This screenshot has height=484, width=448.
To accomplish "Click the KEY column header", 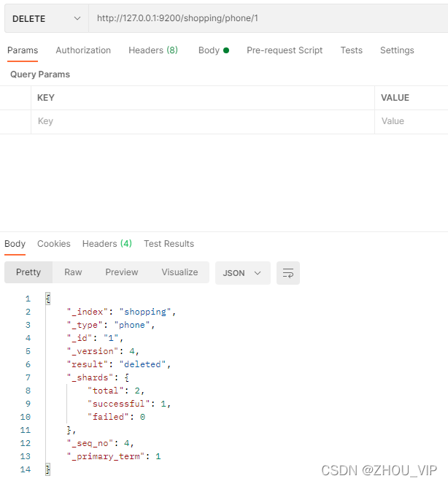I will [46, 98].
